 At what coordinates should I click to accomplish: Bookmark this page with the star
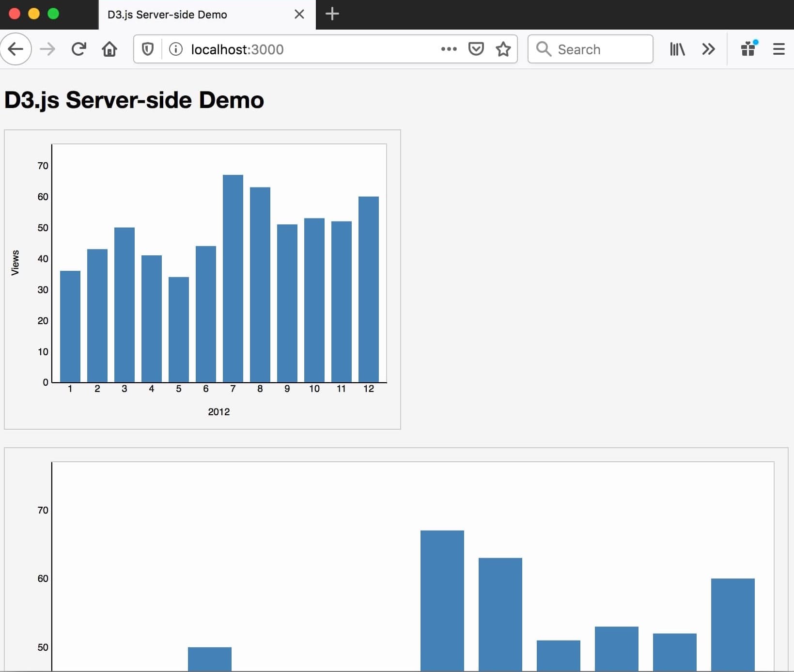503,49
